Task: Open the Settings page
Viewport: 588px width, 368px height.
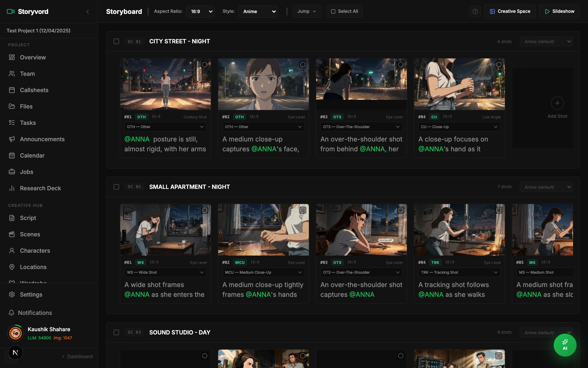Action: (31, 294)
